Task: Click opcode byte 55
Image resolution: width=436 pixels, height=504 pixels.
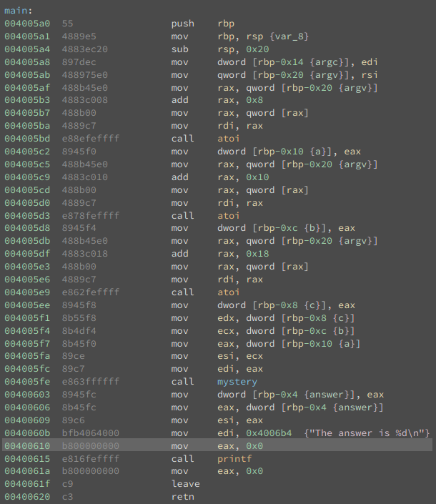Action: point(67,24)
